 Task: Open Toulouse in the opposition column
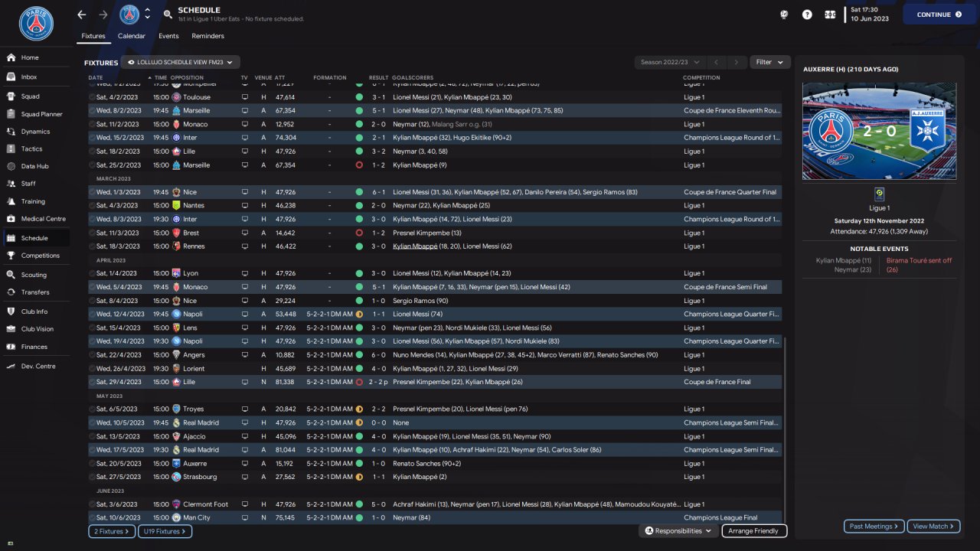[x=197, y=97]
